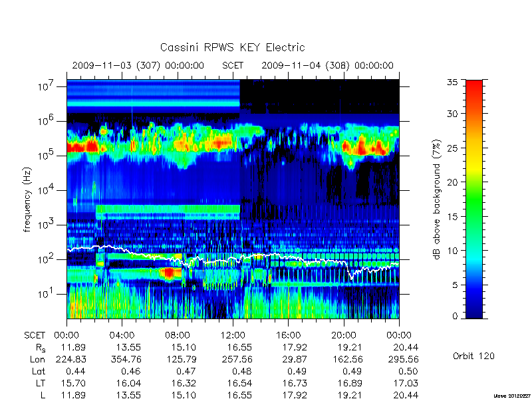
Task: Click the Lat value 0.46
Action: pyautogui.click(x=131, y=371)
